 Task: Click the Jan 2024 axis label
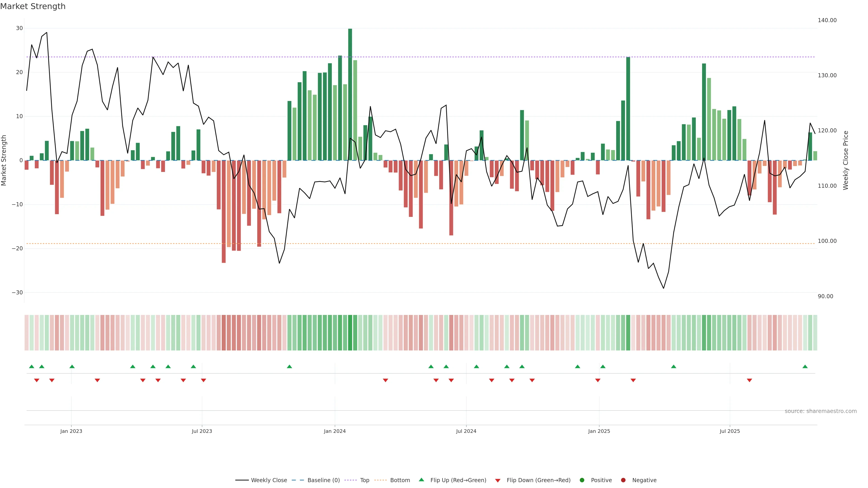click(x=335, y=431)
